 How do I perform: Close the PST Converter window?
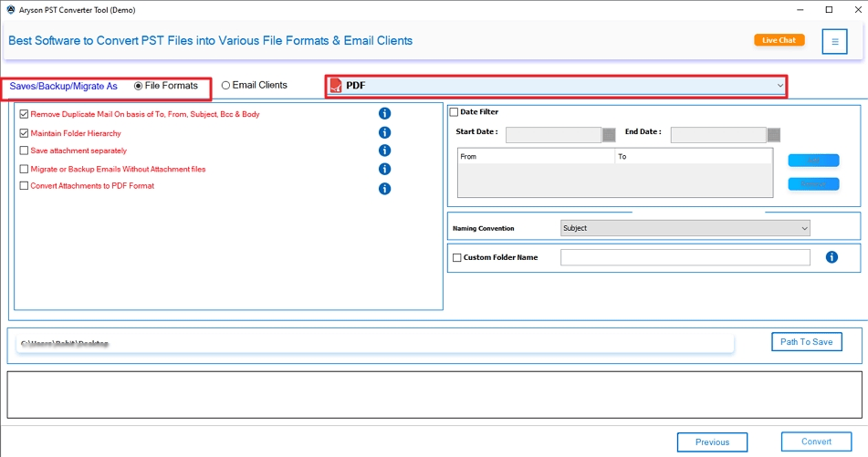[x=857, y=10]
